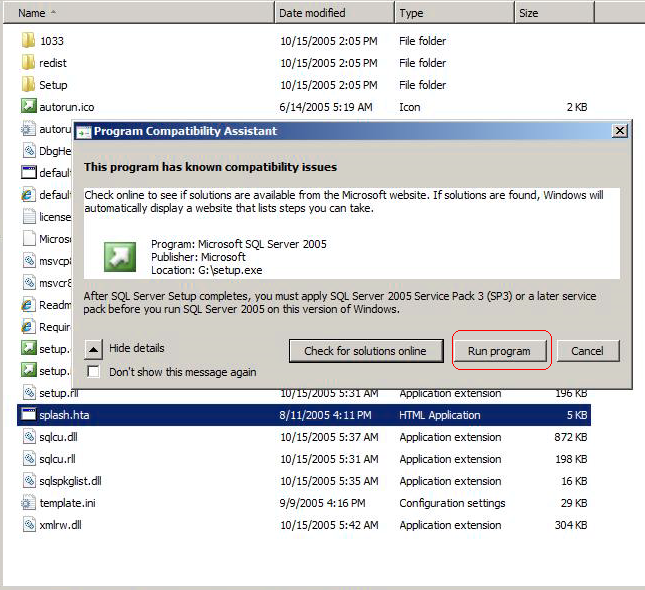645x590 pixels.
Task: Sort files by Size column header
Action: click(x=553, y=13)
